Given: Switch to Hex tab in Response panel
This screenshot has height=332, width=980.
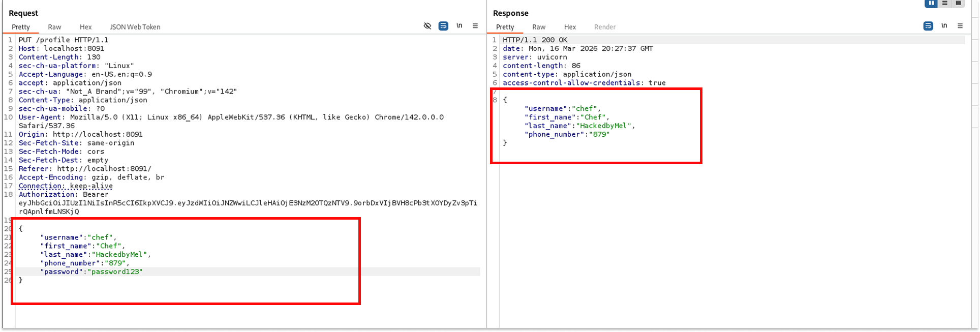Looking at the screenshot, I should point(570,27).
